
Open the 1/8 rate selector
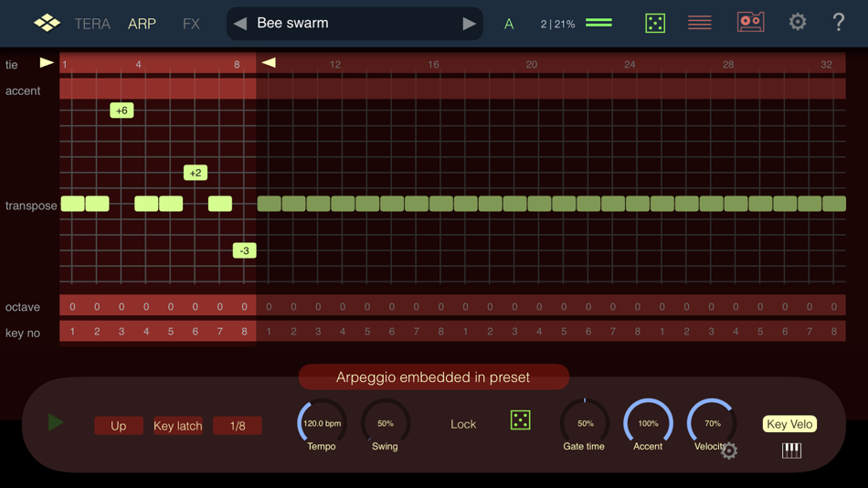point(238,426)
